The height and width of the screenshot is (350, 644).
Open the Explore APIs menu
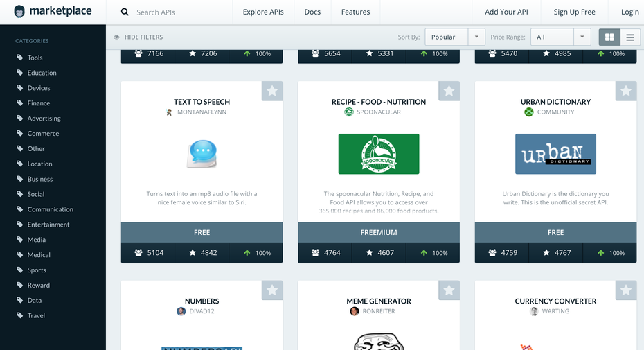tap(263, 12)
